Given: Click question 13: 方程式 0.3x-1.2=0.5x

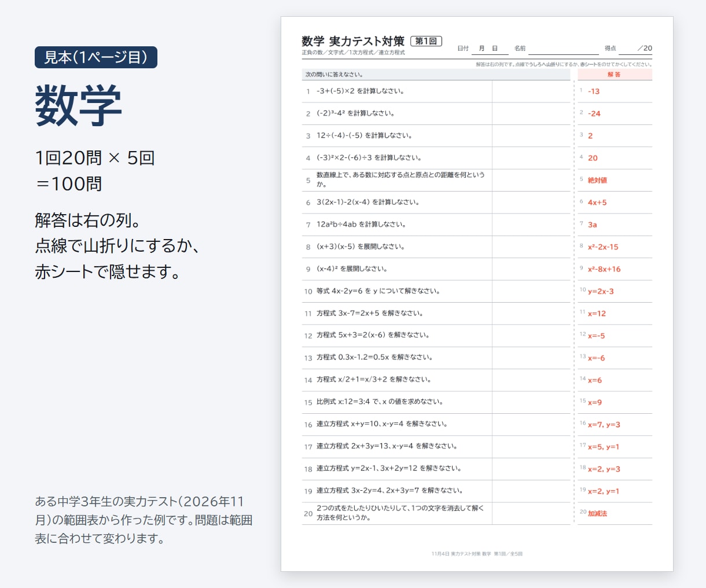Looking at the screenshot, I should tap(374, 358).
